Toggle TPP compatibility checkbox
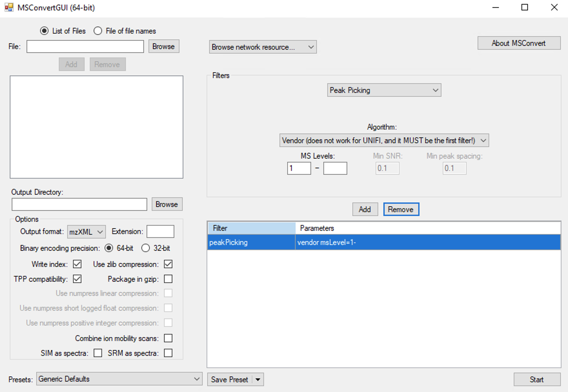568x392 pixels. [77, 279]
